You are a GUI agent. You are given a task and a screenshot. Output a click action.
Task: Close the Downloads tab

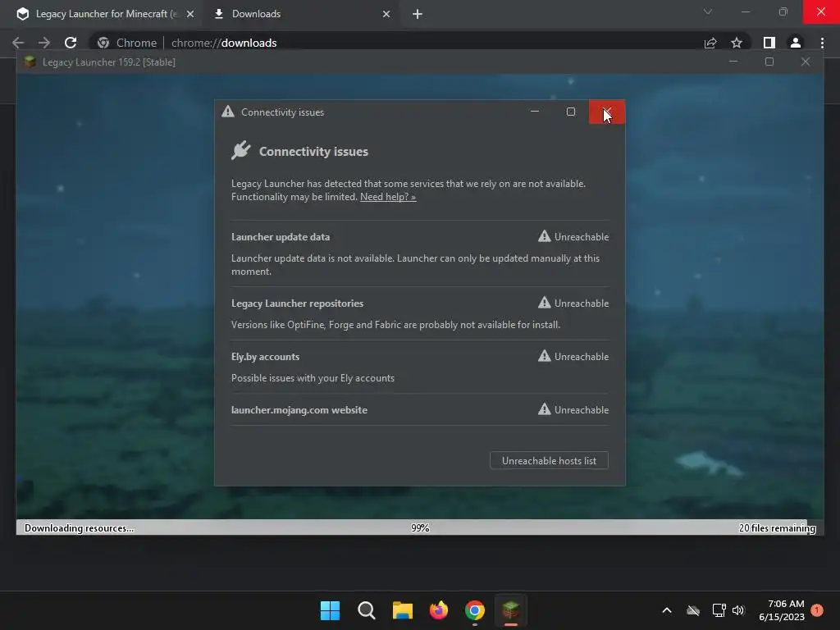(386, 14)
